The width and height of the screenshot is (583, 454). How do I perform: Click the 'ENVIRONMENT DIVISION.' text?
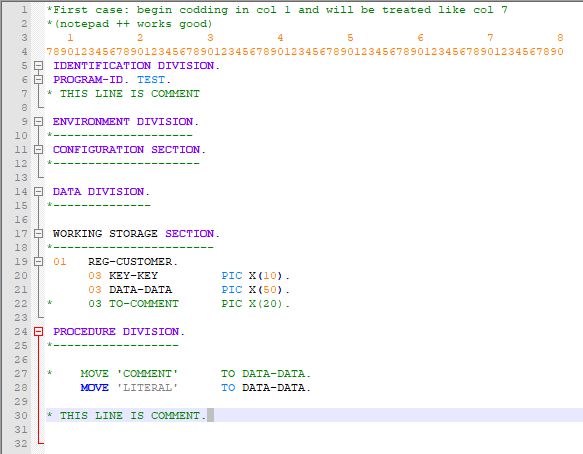(x=126, y=122)
